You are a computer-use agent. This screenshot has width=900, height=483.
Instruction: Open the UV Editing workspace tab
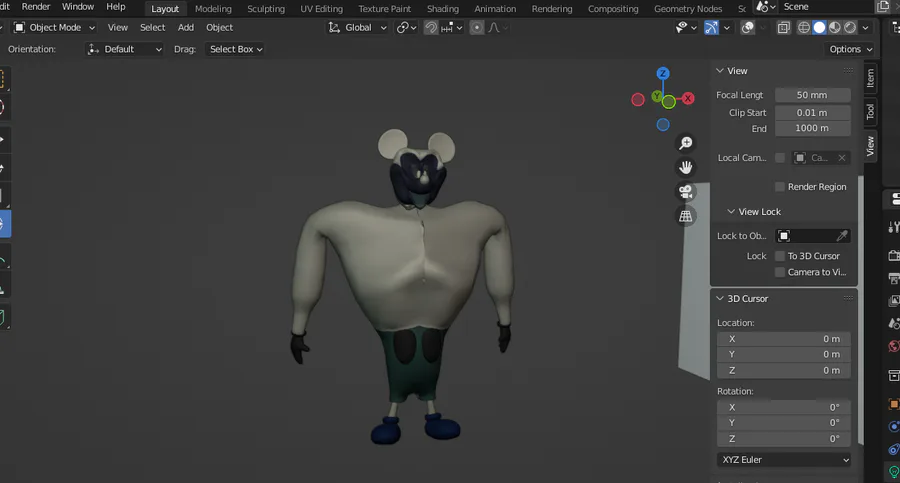321,9
